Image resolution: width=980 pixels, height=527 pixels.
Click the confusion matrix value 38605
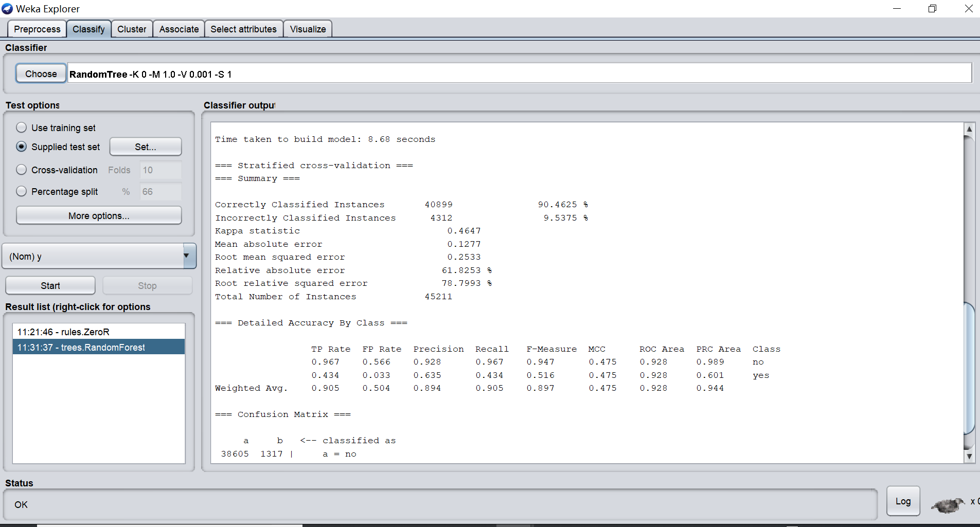pyautogui.click(x=235, y=454)
